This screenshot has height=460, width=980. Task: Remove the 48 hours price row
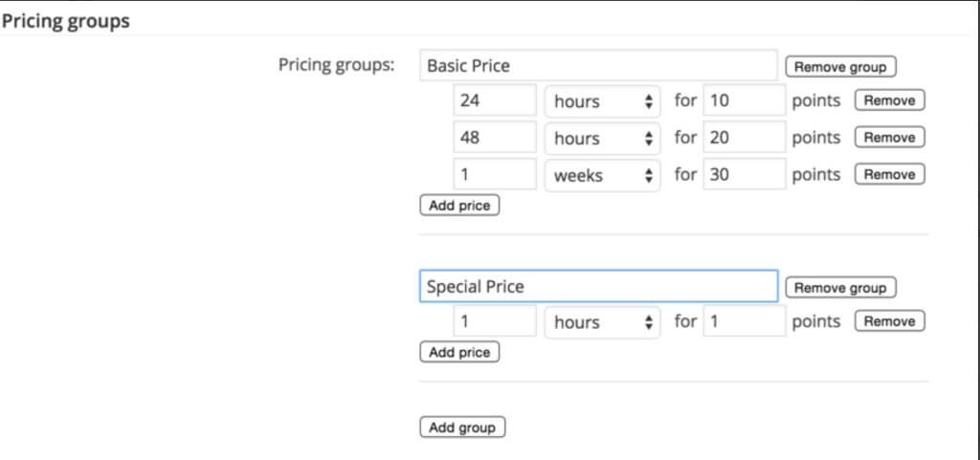click(x=889, y=138)
